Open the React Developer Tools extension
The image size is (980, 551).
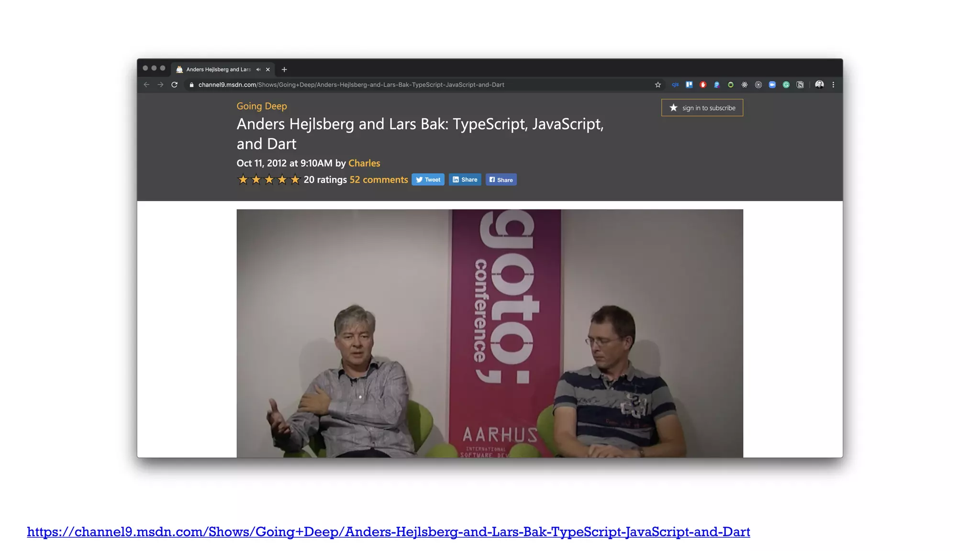[x=745, y=85]
